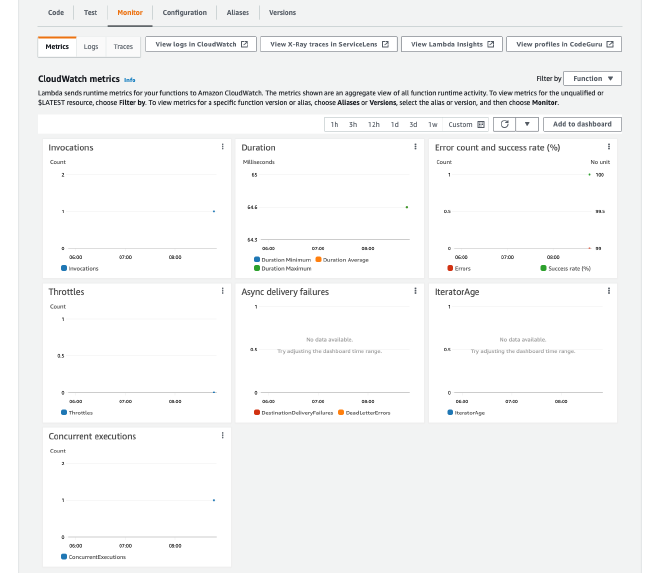This screenshot has height=573, width=660.
Task: Select the 1w time range
Action: tap(432, 124)
